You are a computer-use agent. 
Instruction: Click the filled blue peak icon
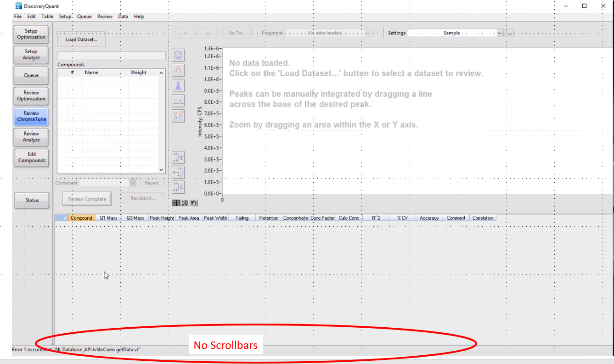pos(178,86)
